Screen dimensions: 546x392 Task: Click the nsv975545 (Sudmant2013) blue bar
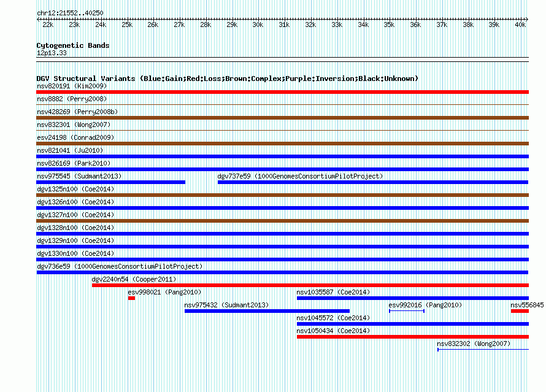[x=110, y=182]
